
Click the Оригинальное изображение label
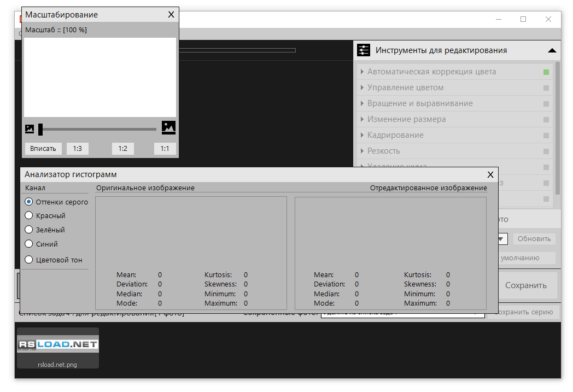145,188
